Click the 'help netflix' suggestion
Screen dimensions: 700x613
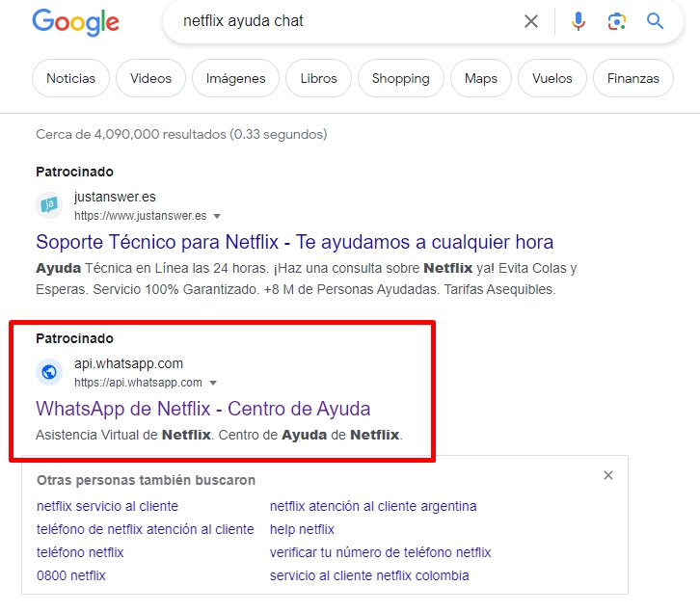[x=302, y=529]
